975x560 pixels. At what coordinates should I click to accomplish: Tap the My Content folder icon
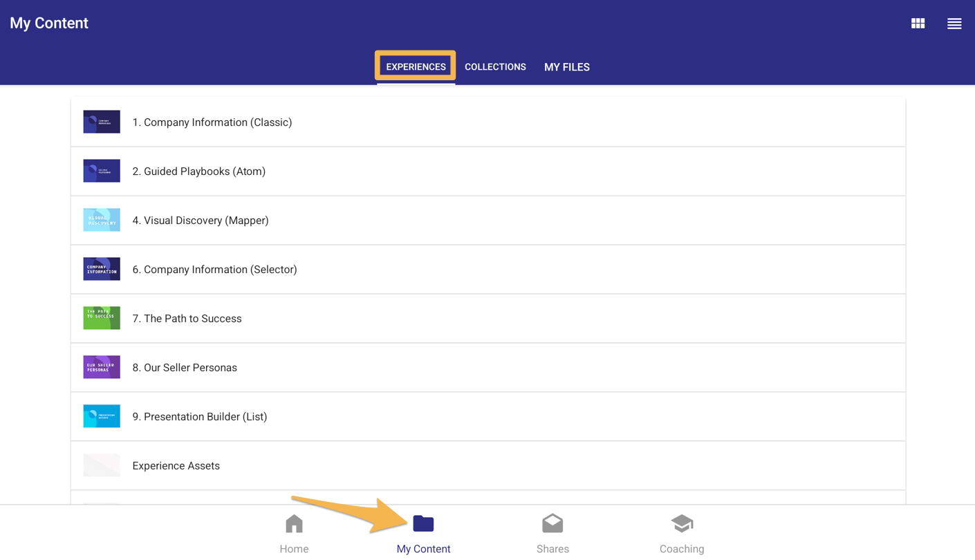tap(423, 524)
